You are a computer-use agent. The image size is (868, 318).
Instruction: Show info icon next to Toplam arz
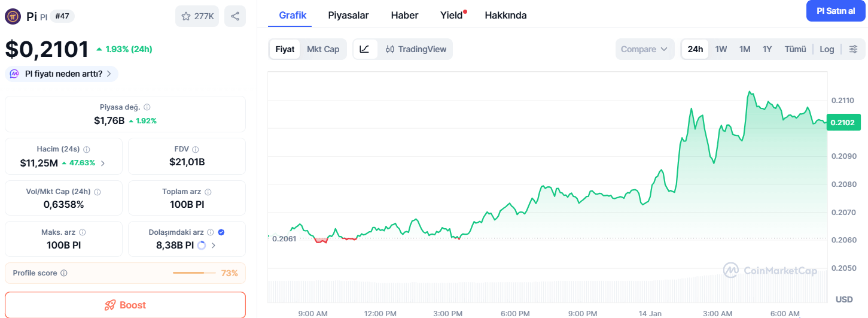(208, 192)
